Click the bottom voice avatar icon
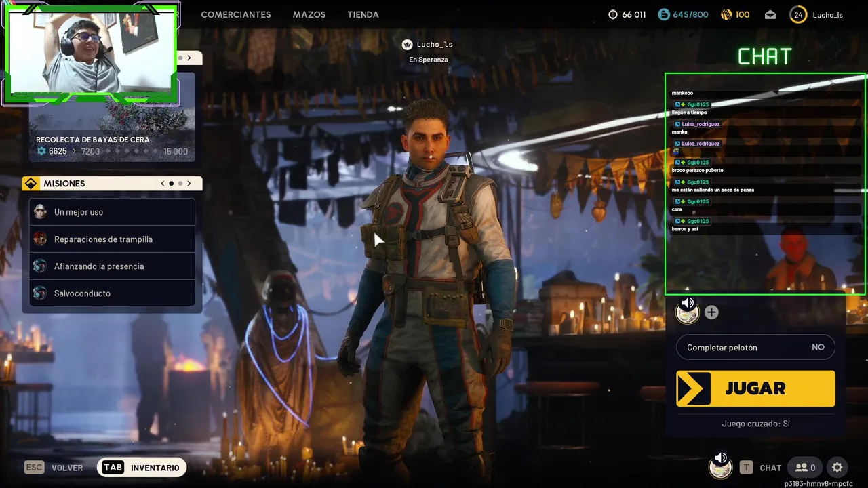Viewport: 868px width, 488px height. (x=720, y=466)
